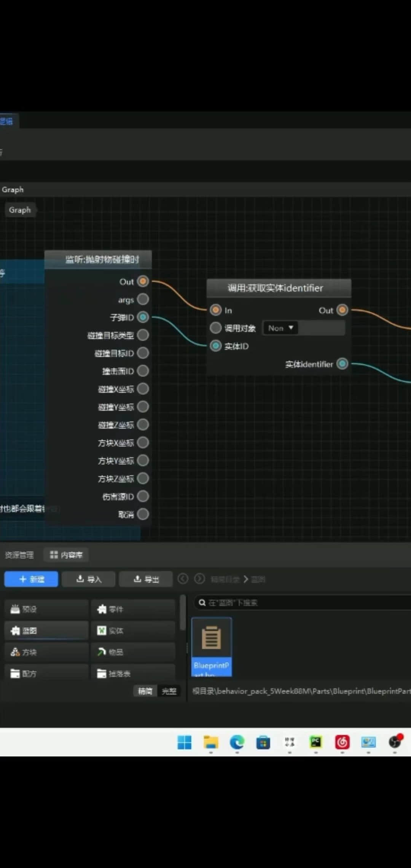Click the back navigation arrow in resource browser
Image resolution: width=411 pixels, height=868 pixels.
pos(183,579)
